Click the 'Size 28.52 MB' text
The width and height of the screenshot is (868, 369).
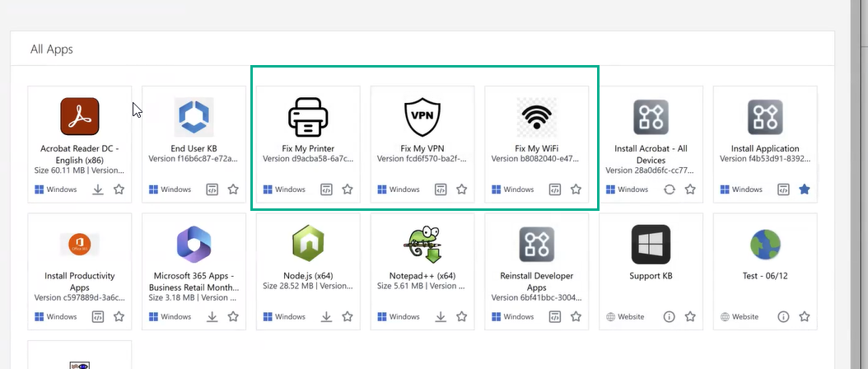coord(287,286)
